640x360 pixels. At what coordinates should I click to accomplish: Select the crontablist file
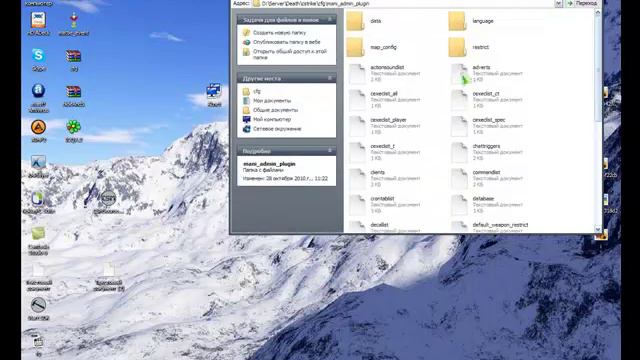point(384,204)
